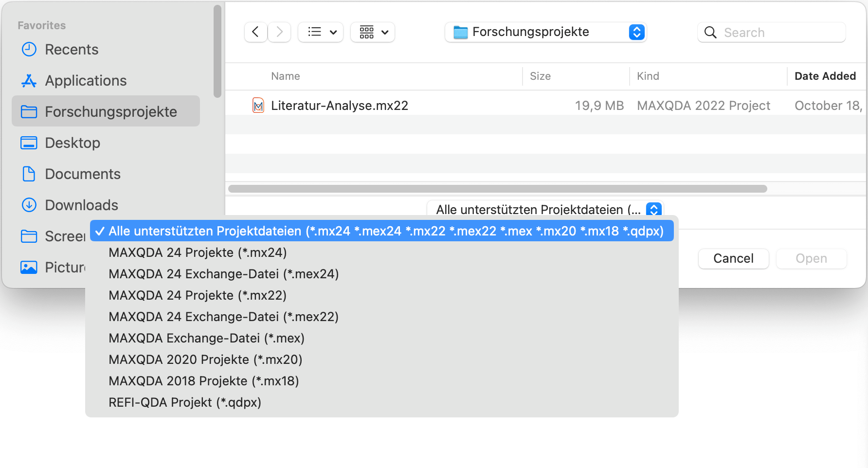Click the forward navigation arrow
868x468 pixels.
point(279,32)
